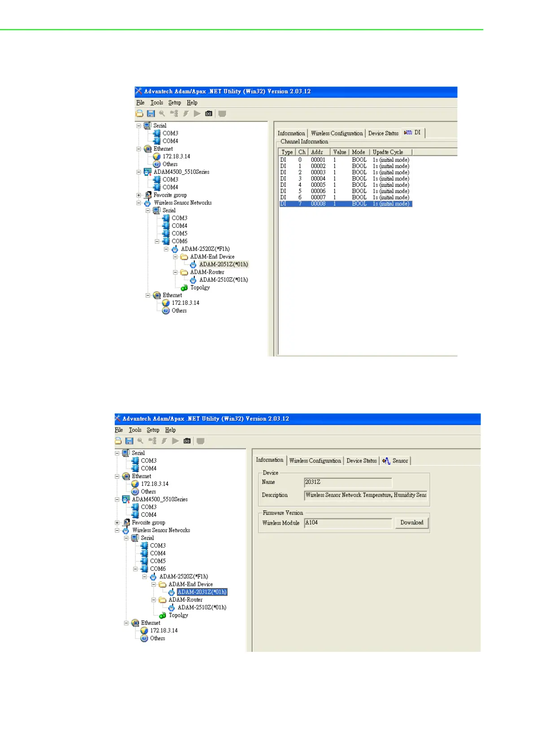Click the Download firmware button
534x756 pixels.
pos(412,523)
